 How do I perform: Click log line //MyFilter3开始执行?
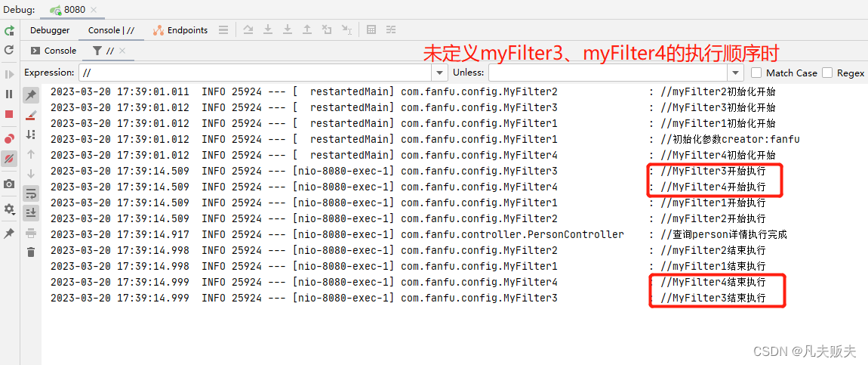click(x=713, y=171)
